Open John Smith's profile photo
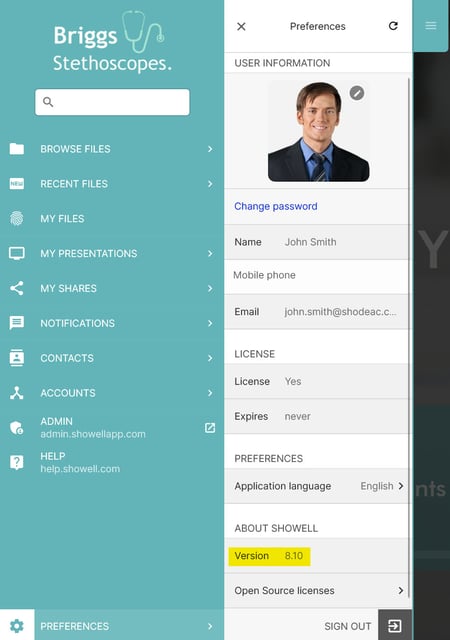Image resolution: width=450 pixels, height=640 pixels. pyautogui.click(x=319, y=131)
